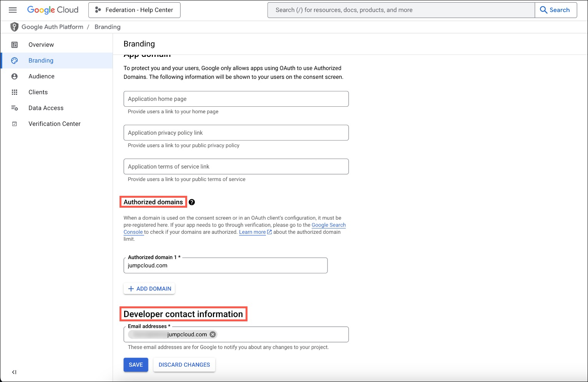Open the navigation hamburger menu
This screenshot has height=382, width=588.
click(13, 10)
